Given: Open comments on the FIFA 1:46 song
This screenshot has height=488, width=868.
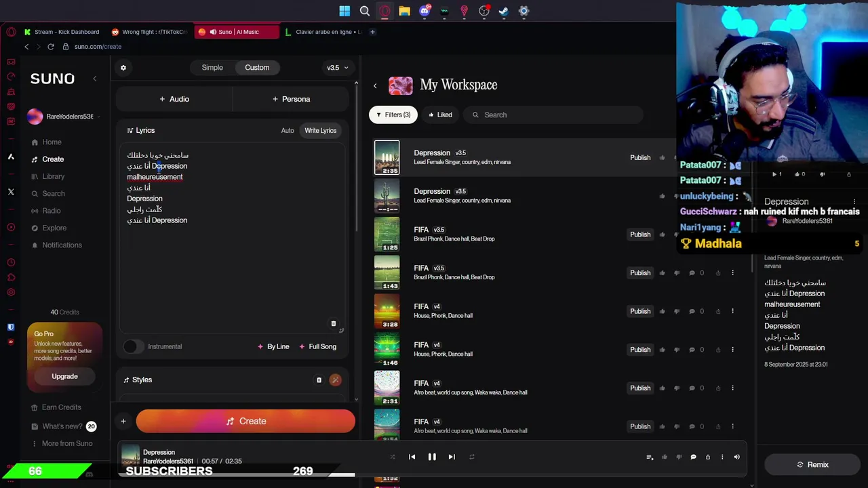Looking at the screenshot, I should 692,350.
